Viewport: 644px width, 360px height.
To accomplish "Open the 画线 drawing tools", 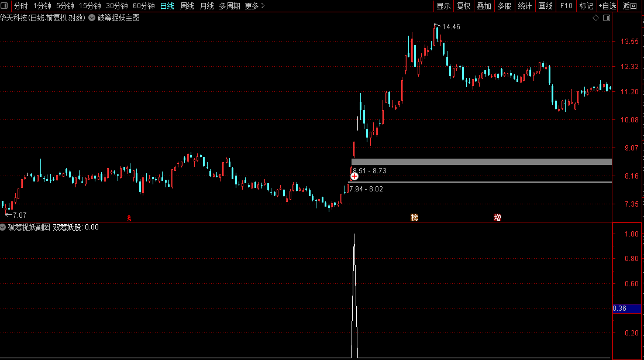I will pyautogui.click(x=545, y=6).
